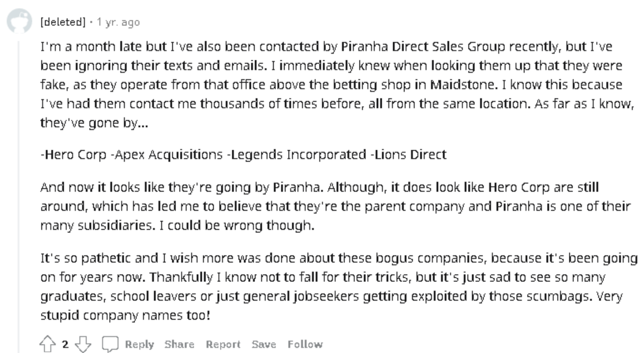Collapse the thread using the left vertical line
The image size is (644, 353).
point(18,193)
